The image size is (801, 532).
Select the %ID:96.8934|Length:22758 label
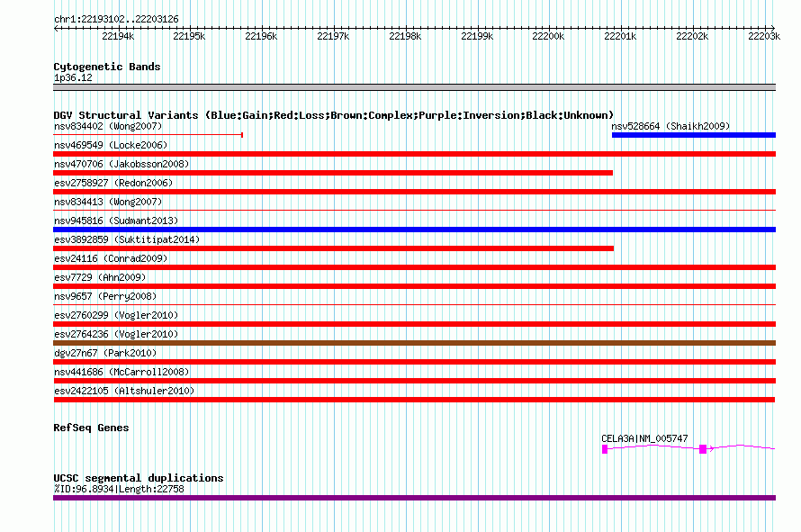coord(119,489)
